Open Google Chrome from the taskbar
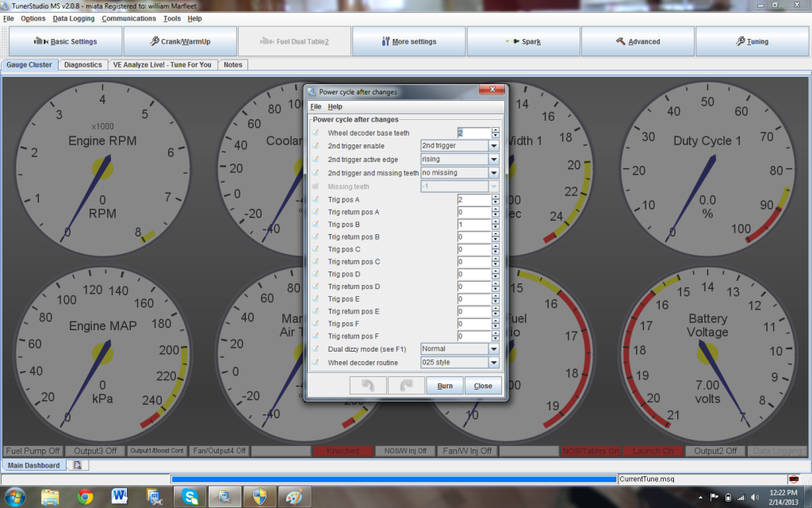812x508 pixels. coord(85,497)
